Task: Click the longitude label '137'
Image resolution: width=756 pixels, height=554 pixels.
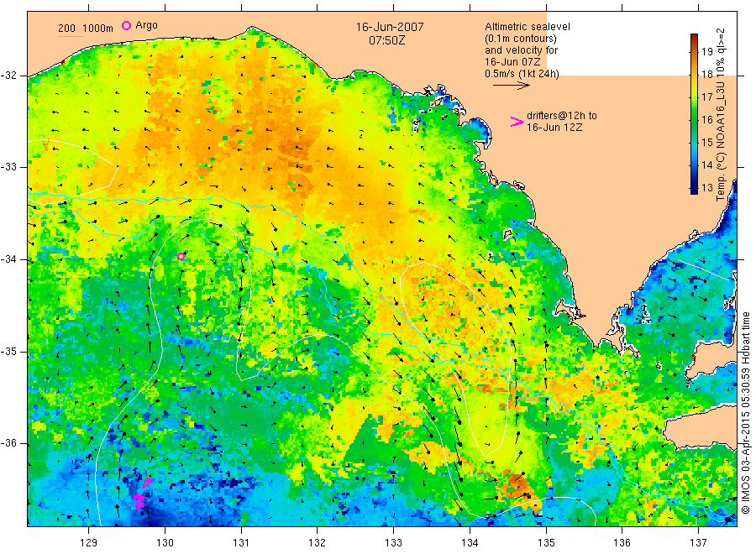Action: pos(698,543)
